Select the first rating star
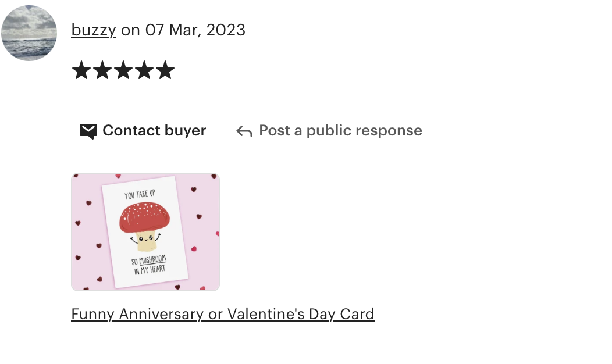The width and height of the screenshot is (612, 364). [x=81, y=70]
